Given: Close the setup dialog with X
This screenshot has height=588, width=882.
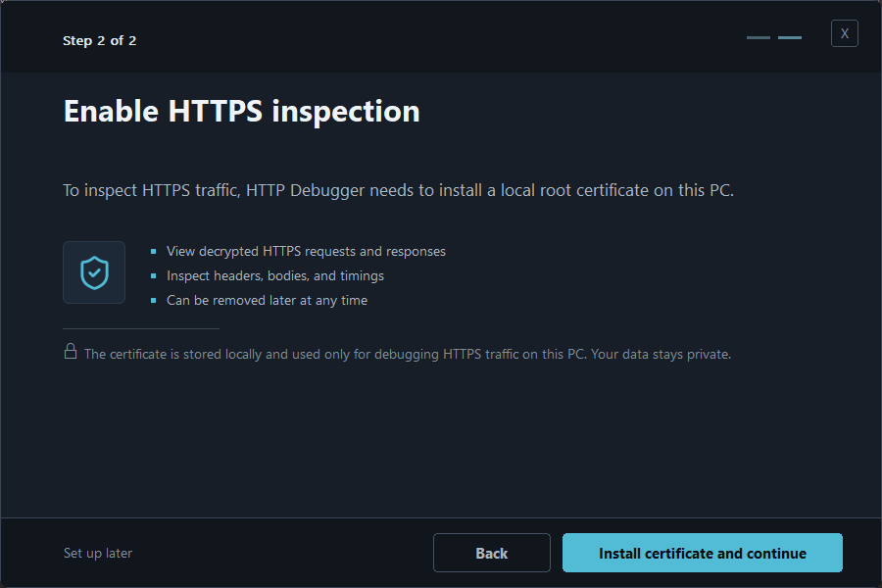Looking at the screenshot, I should (845, 33).
